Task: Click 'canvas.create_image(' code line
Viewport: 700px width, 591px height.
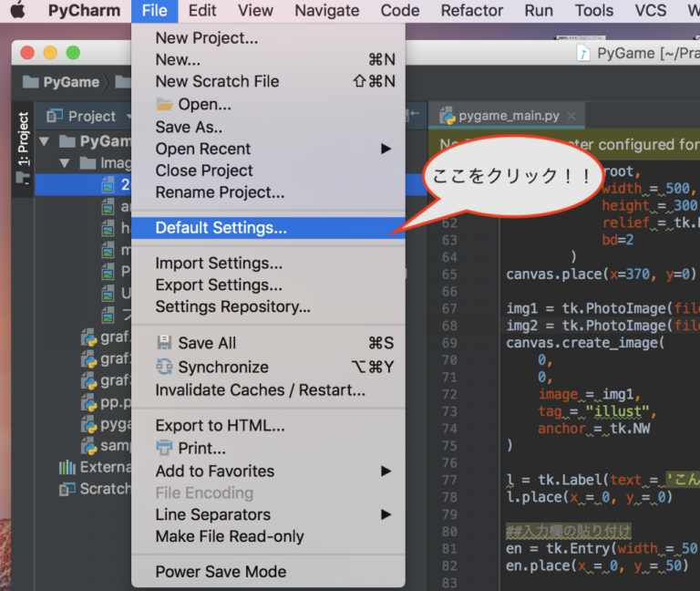Action: pyautogui.click(x=585, y=343)
